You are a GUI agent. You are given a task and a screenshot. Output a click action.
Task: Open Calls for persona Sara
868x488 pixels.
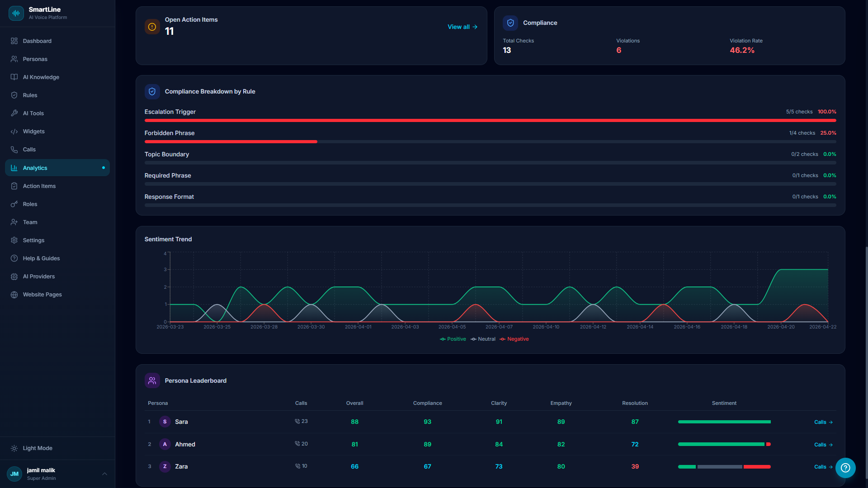tap(823, 422)
